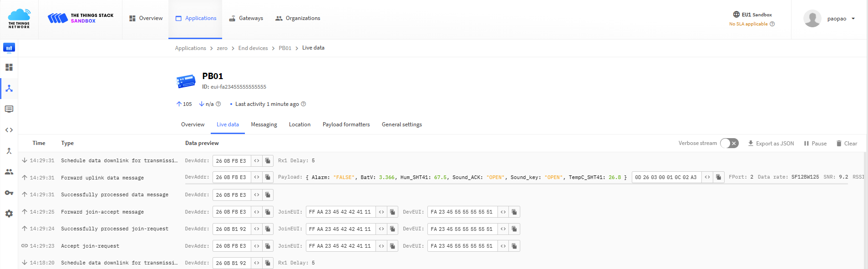Click the zero application breadcrumb link
The width and height of the screenshot is (868, 269).
pos(222,48)
